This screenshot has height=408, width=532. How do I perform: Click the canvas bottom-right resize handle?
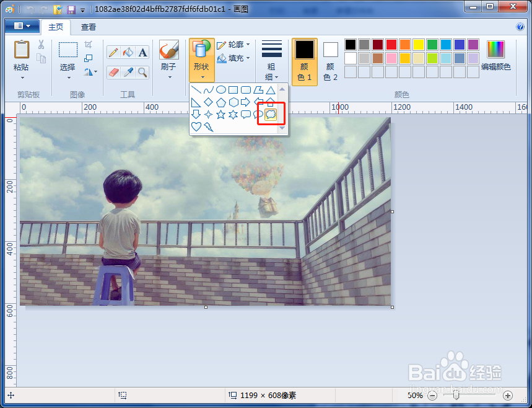[x=393, y=308]
